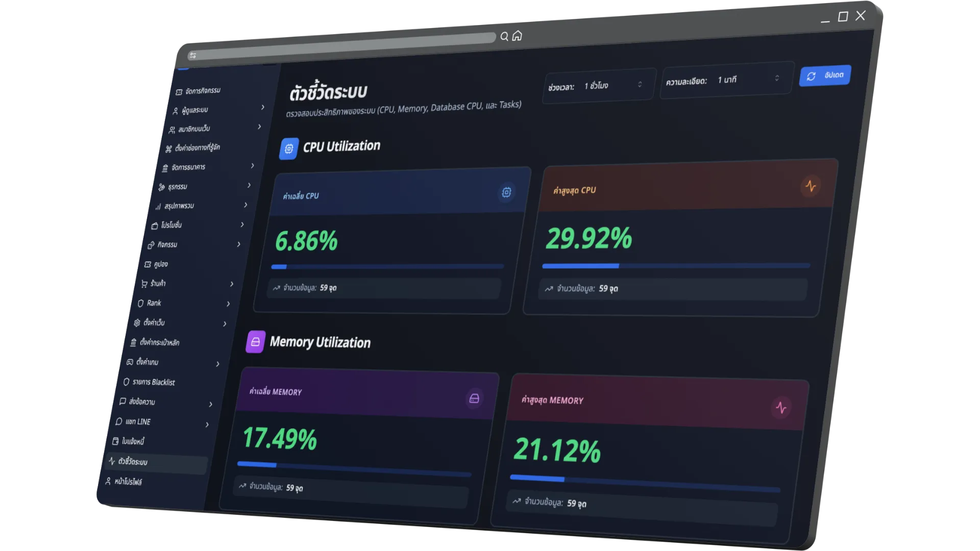The height and width of the screenshot is (551, 980).
Task: Click the ค่าสูงสุด CPU progress bar
Action: 675,266
